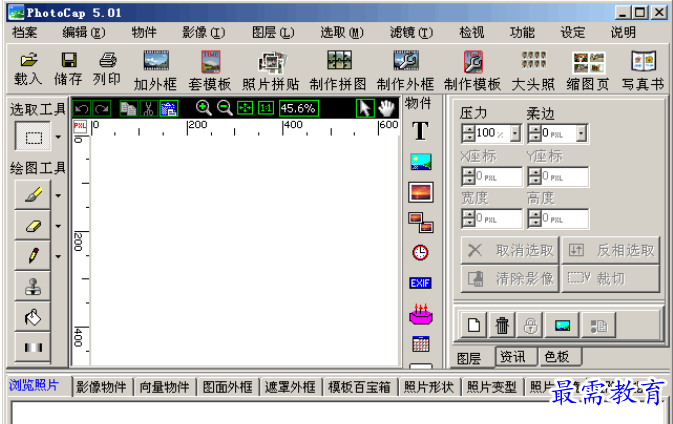673x424 pixels.
Task: Click the 取消选取 deselect button
Action: point(510,250)
